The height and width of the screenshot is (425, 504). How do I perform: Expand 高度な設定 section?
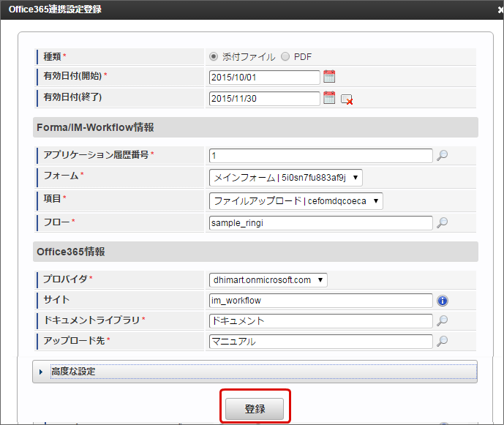click(255, 372)
